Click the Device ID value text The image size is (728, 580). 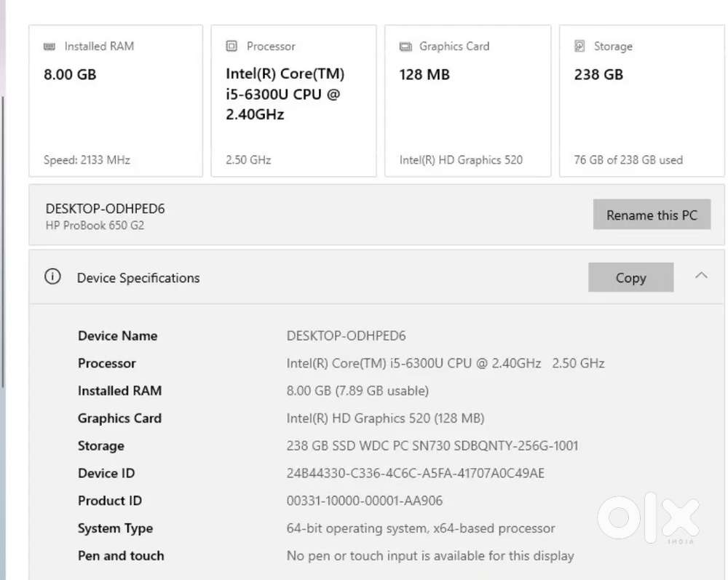[415, 474]
